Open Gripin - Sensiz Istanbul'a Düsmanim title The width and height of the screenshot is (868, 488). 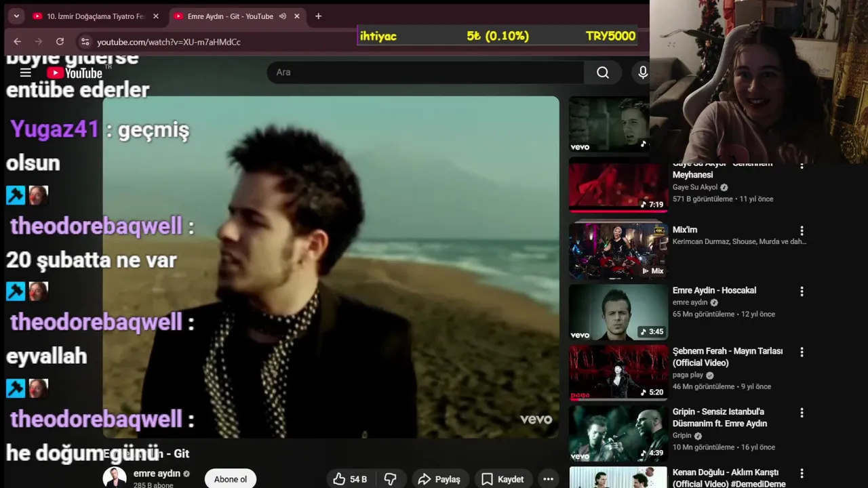[719, 418]
